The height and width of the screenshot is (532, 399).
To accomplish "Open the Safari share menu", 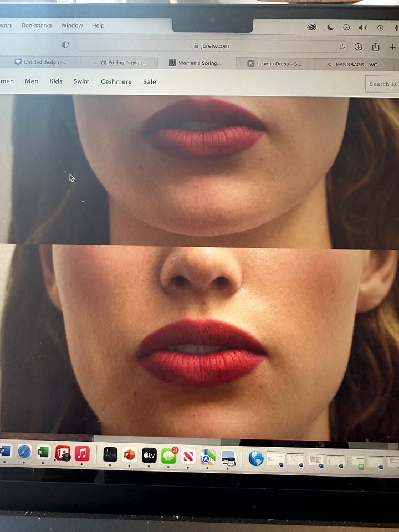I will click(x=376, y=47).
